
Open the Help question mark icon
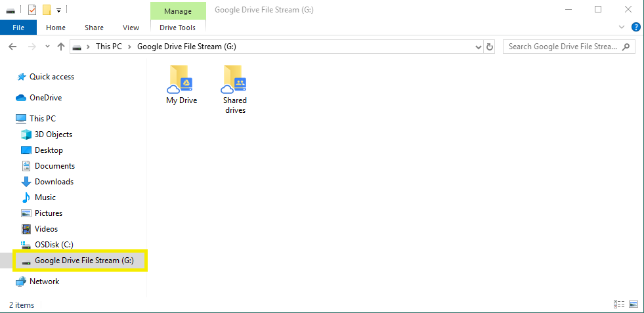[635, 28]
